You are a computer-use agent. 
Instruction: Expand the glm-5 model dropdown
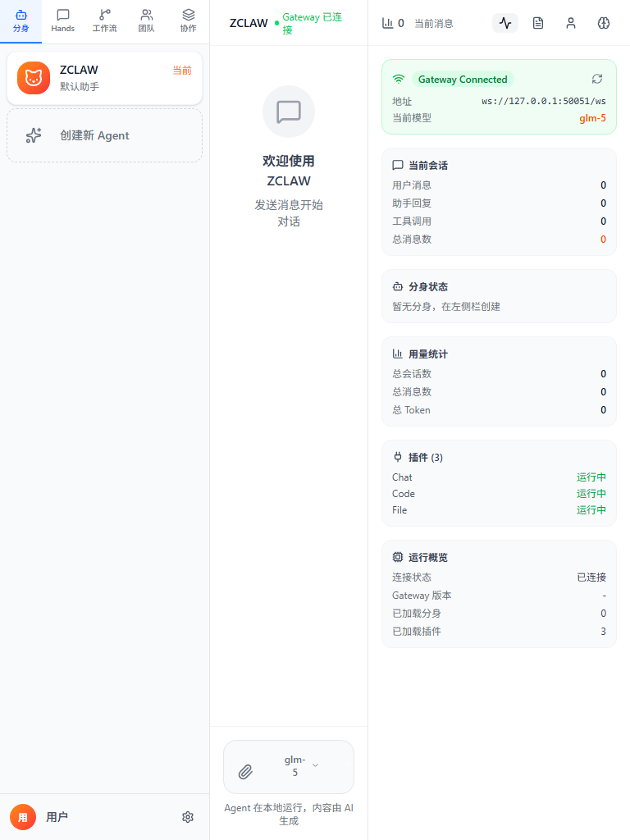point(300,766)
